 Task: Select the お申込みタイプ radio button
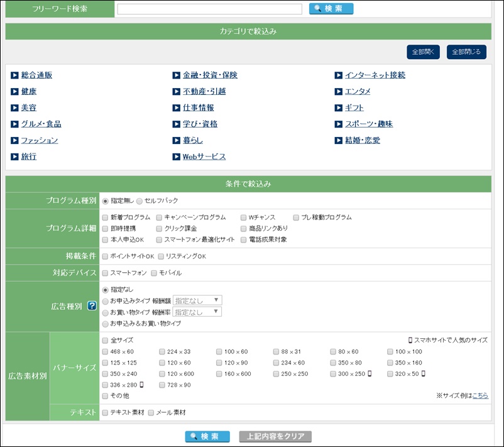[105, 302]
